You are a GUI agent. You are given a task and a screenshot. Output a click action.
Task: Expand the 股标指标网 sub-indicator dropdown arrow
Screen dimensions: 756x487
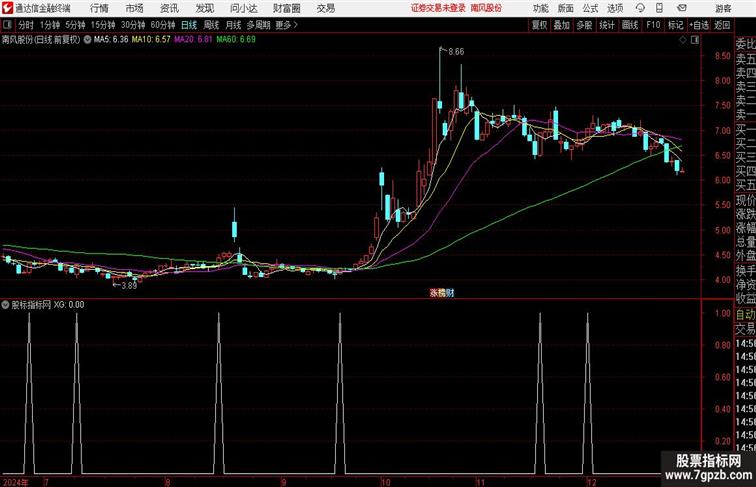point(5,305)
